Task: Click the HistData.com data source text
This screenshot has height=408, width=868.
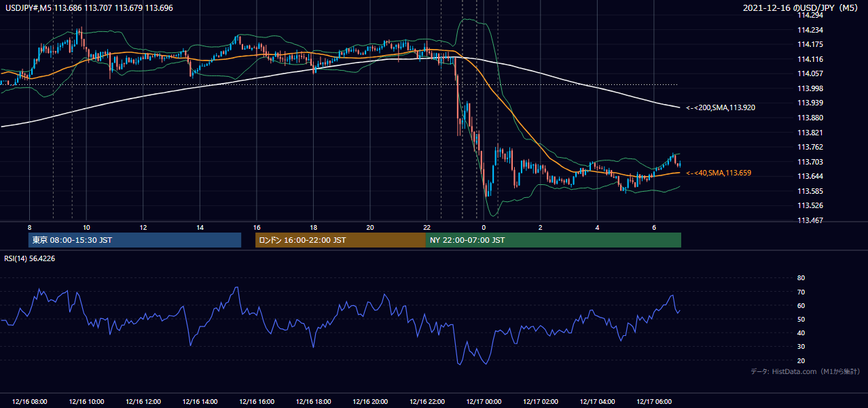Action: (x=806, y=371)
